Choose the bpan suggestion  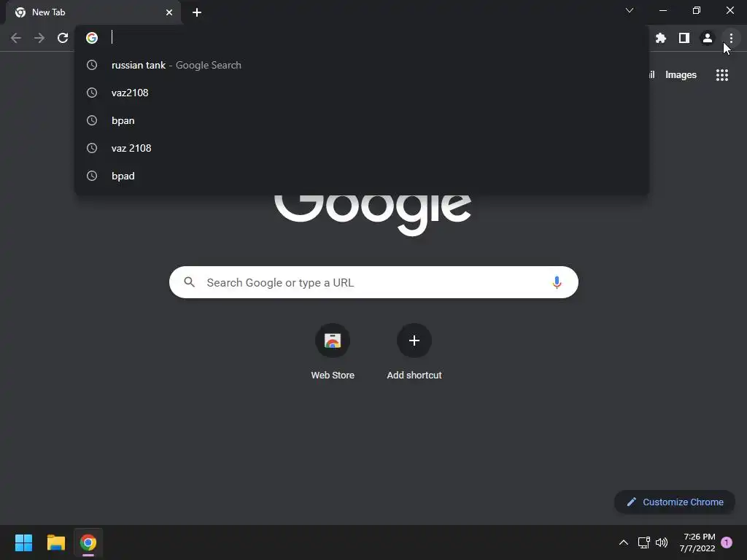362,120
